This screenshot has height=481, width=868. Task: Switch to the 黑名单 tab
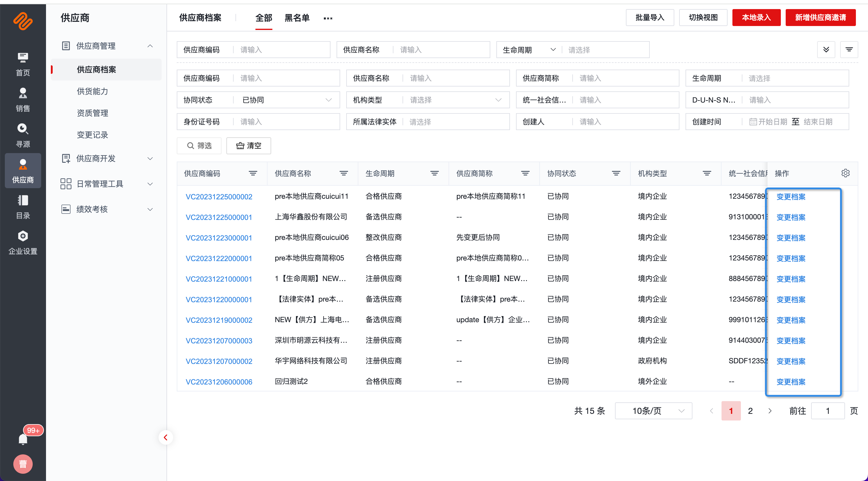[x=297, y=18]
